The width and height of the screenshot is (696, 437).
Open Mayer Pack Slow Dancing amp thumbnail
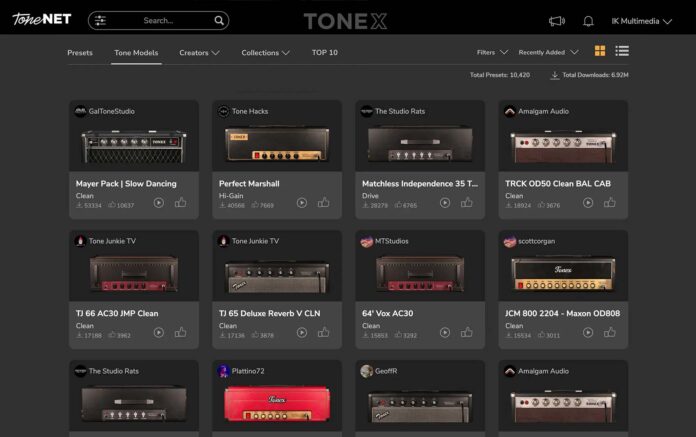(134, 146)
